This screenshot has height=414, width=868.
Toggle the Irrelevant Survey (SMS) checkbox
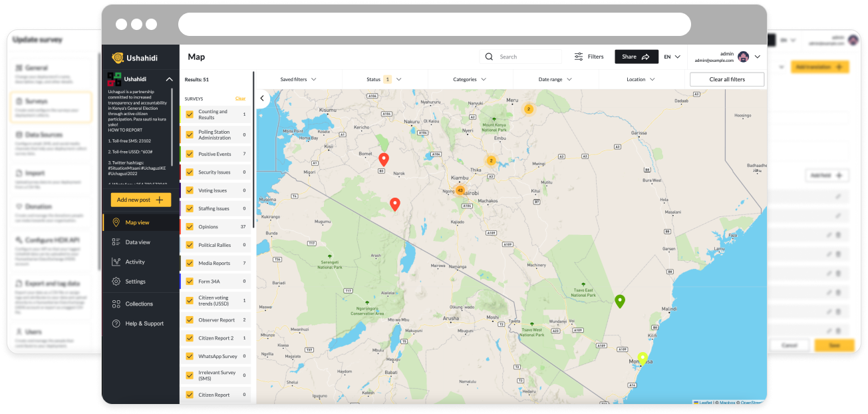190,375
